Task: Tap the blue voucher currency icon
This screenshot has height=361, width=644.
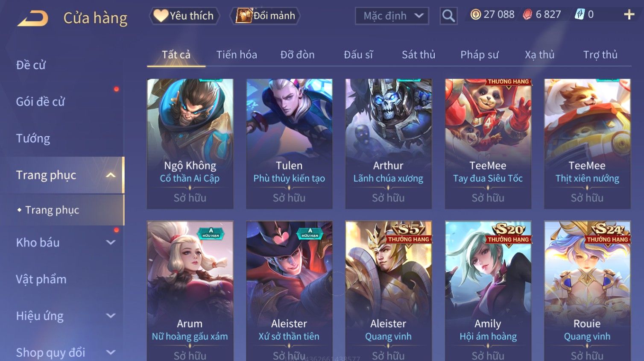Action: 580,15
